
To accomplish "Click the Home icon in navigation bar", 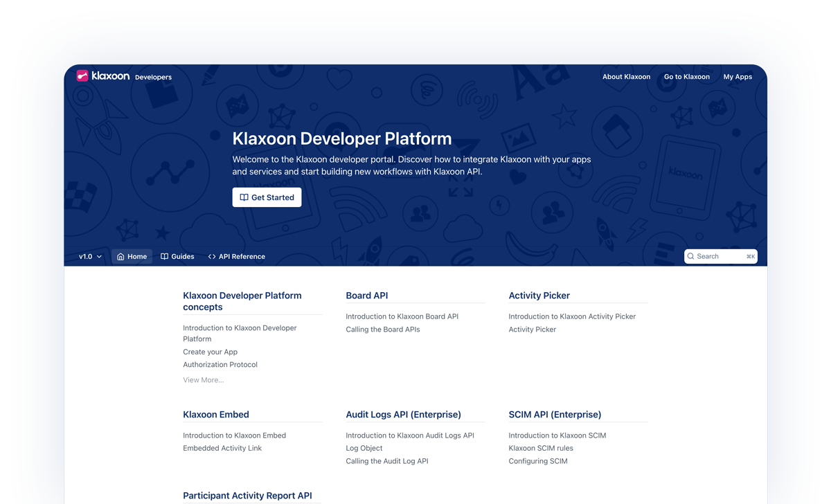I will [x=120, y=257].
